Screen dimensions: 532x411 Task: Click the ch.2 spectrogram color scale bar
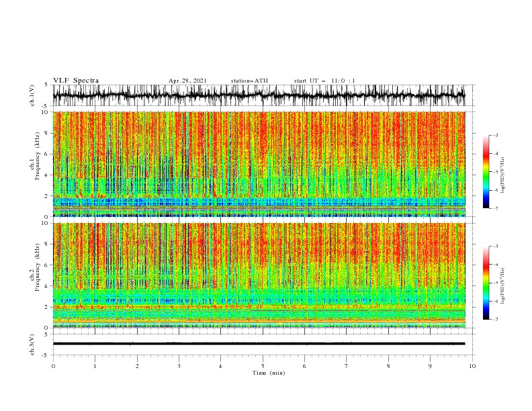point(486,283)
